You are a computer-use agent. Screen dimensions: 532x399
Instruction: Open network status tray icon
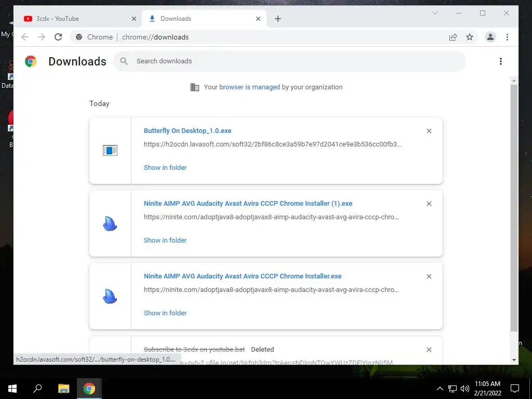point(453,389)
